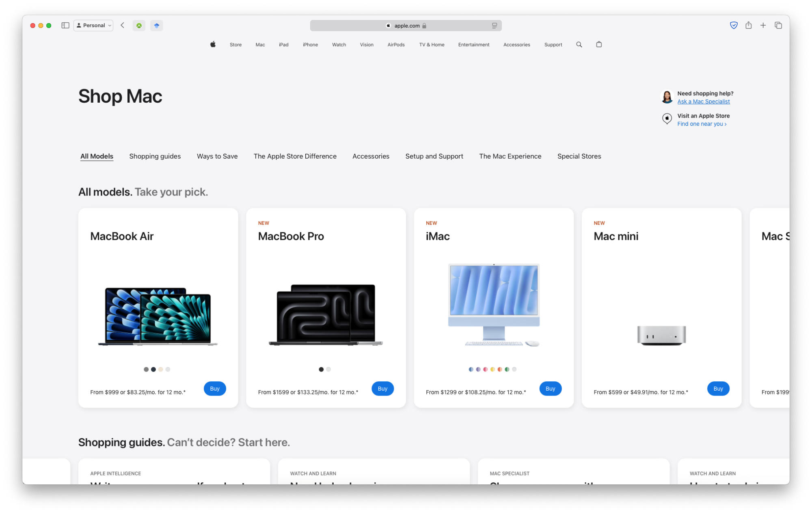The height and width of the screenshot is (514, 812).
Task: Open the Personal profile dropdown
Action: (93, 25)
